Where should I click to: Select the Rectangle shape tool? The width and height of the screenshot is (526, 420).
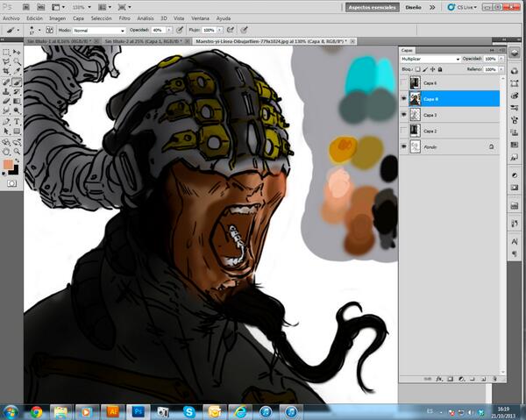point(17,132)
